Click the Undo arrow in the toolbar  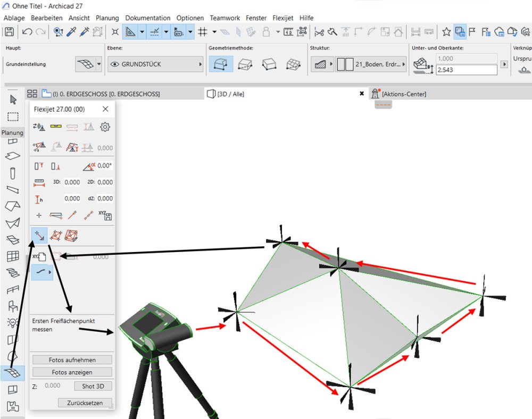pos(27,32)
